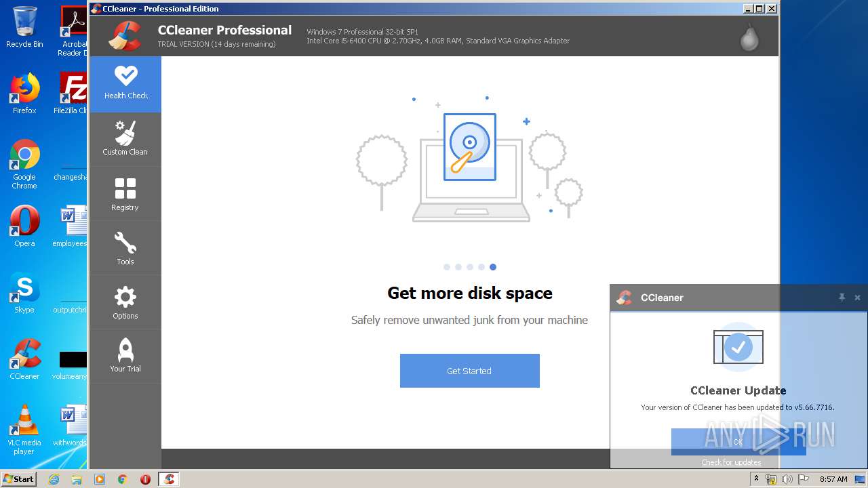868x488 pixels.
Task: Click OK in CCleaner Update popup
Action: tap(738, 441)
